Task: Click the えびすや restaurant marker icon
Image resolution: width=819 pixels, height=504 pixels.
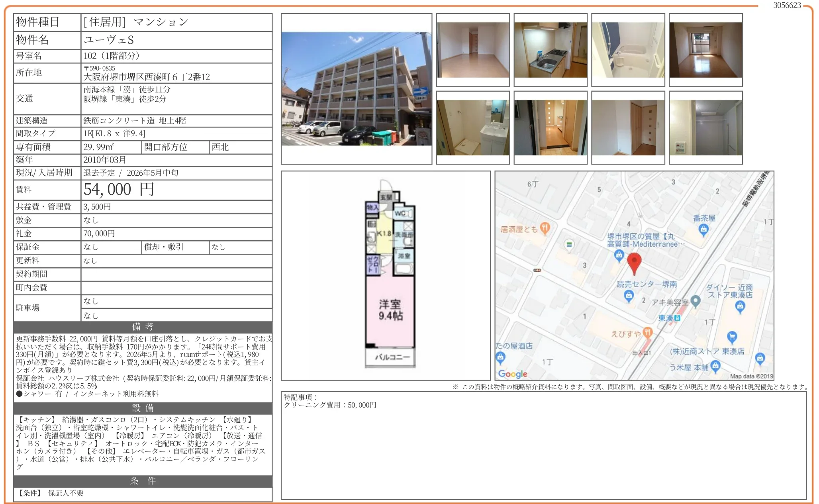Action: point(648,332)
